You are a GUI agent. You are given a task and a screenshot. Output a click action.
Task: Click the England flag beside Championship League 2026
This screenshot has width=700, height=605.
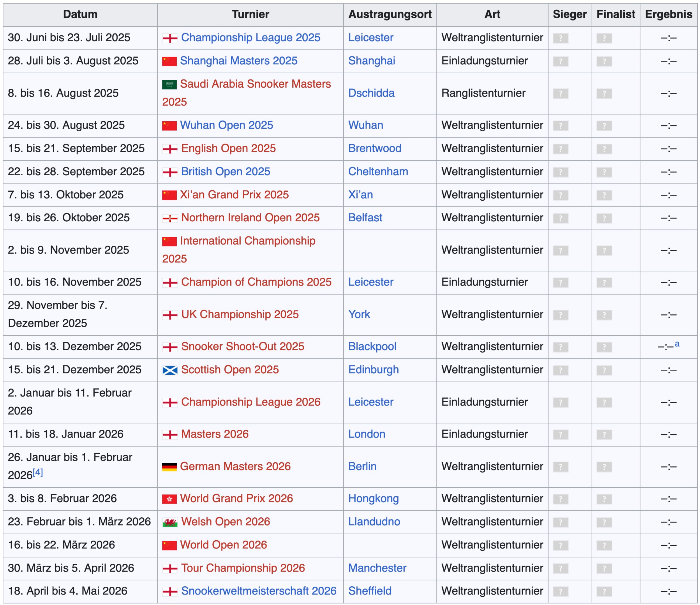170,403
